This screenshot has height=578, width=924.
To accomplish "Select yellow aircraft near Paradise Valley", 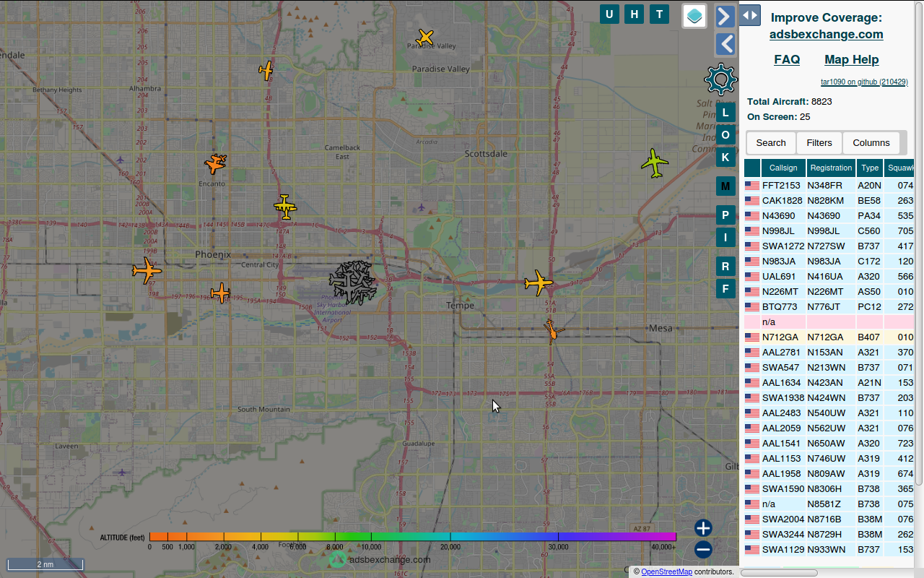I will coord(426,37).
